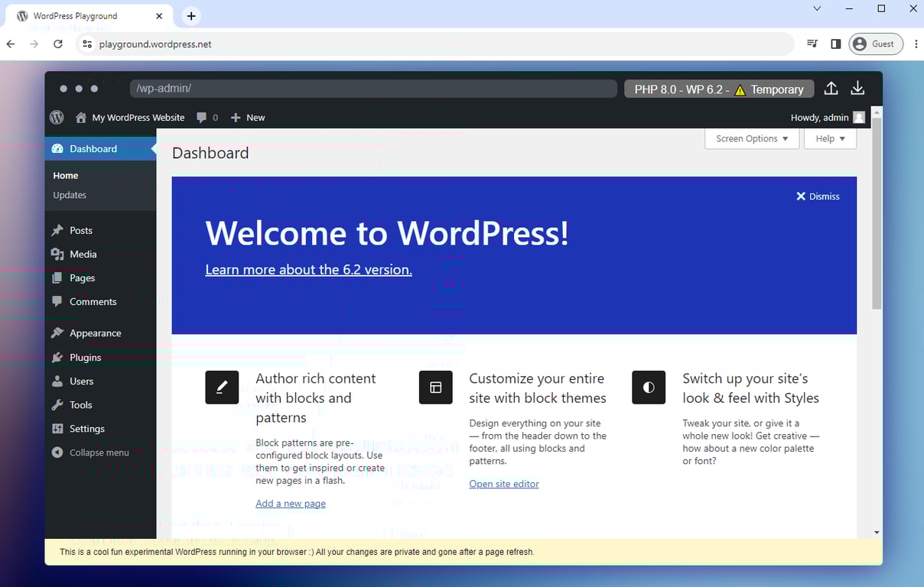This screenshot has width=924, height=587.
Task: Select the Pages icon in the sidebar
Action: coord(59,277)
